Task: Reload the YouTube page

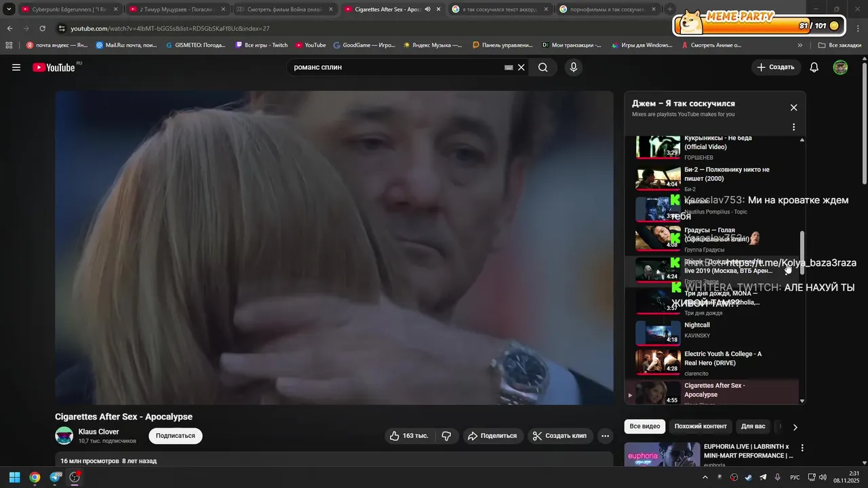Action: click(42, 28)
